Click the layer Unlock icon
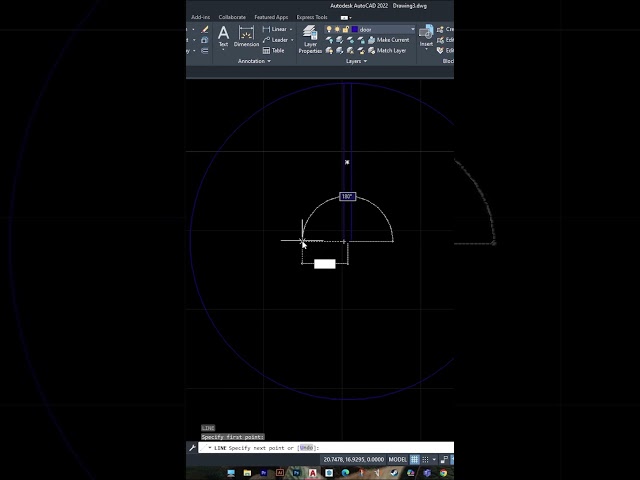640x480 pixels. [x=361, y=51]
